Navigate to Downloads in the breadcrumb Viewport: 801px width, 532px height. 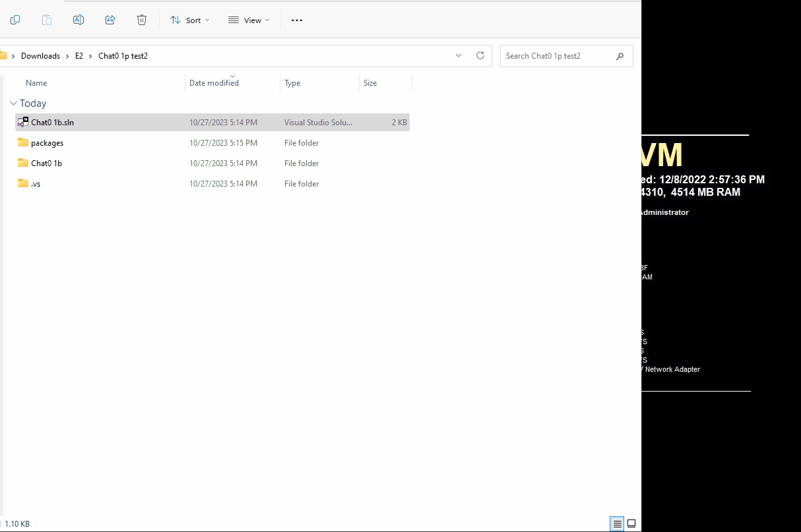pyautogui.click(x=40, y=56)
